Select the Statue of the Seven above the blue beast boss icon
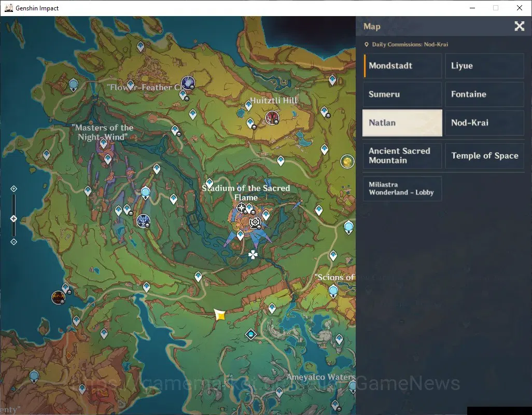The width and height of the screenshot is (532, 415). tap(146, 193)
